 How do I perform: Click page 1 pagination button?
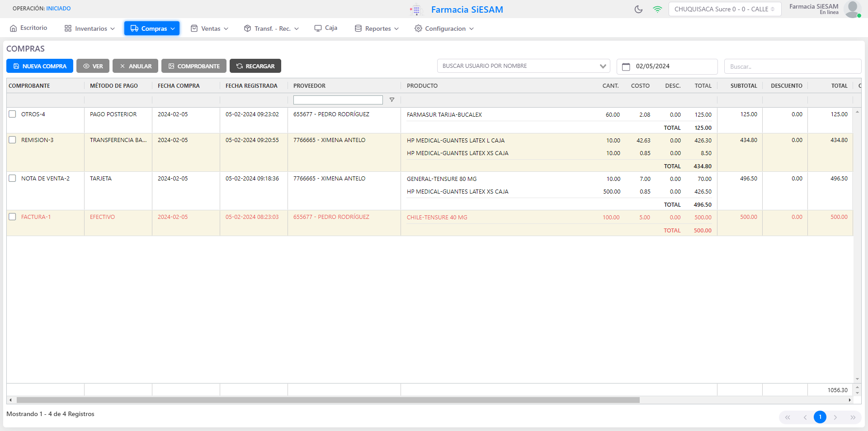click(820, 417)
